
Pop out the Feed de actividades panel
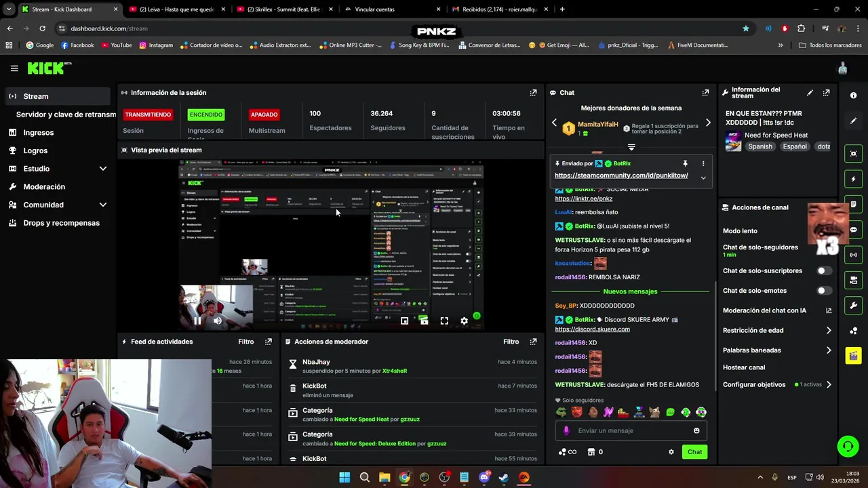point(269,342)
